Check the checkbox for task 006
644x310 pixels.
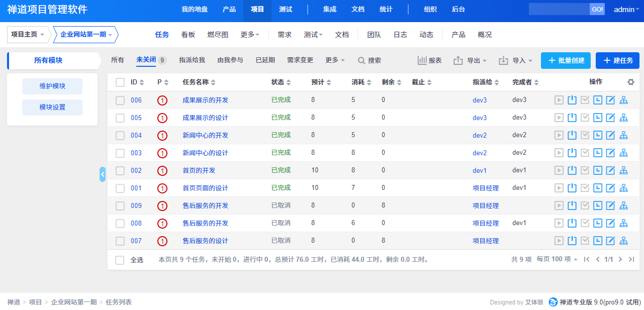[x=120, y=100]
